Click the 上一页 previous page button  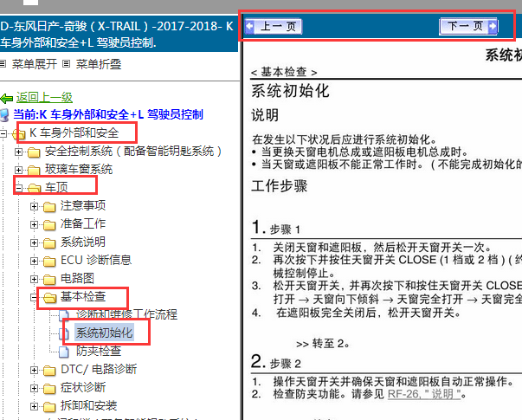[x=274, y=26]
